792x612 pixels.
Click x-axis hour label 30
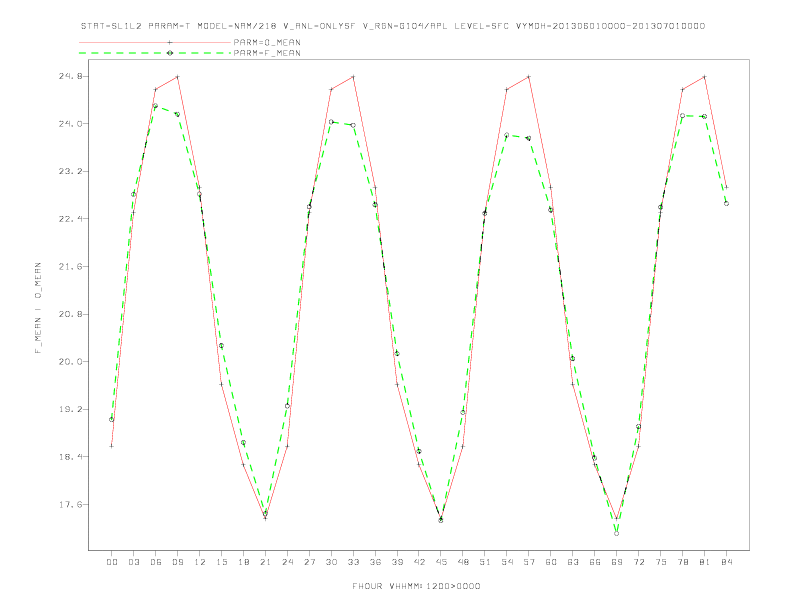pyautogui.click(x=331, y=562)
